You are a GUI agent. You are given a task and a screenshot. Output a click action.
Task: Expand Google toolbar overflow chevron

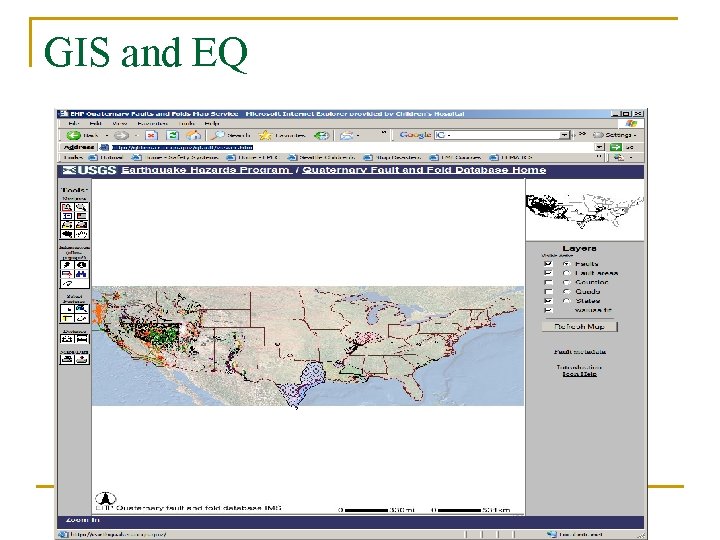tap(582, 134)
